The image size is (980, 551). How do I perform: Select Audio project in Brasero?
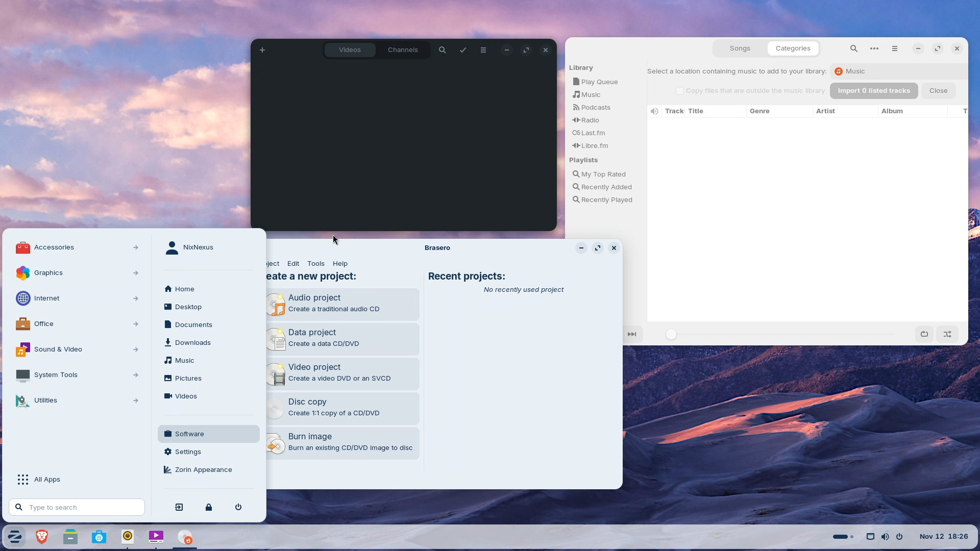[343, 304]
